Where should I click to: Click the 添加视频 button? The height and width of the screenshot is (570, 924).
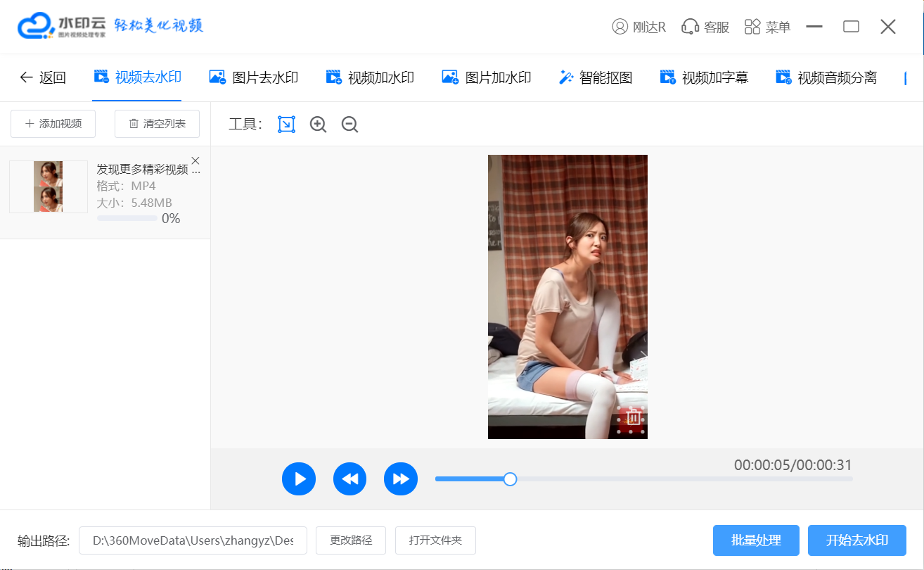click(x=53, y=124)
